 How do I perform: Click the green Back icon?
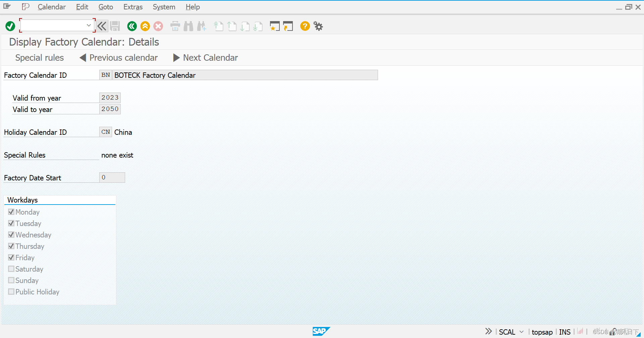(132, 26)
